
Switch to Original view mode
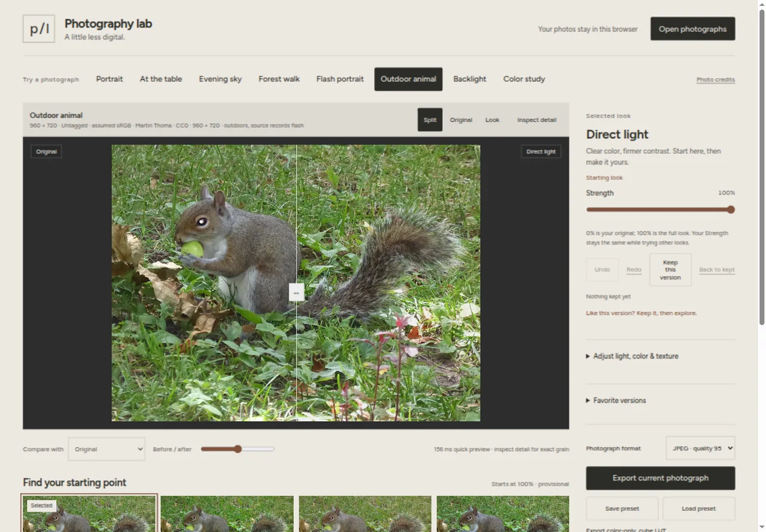pyautogui.click(x=461, y=120)
